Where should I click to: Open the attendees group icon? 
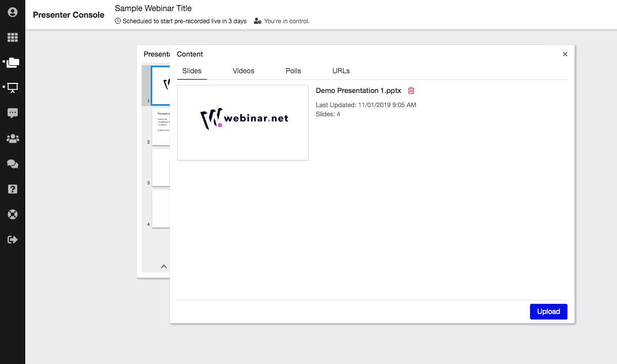(13, 139)
